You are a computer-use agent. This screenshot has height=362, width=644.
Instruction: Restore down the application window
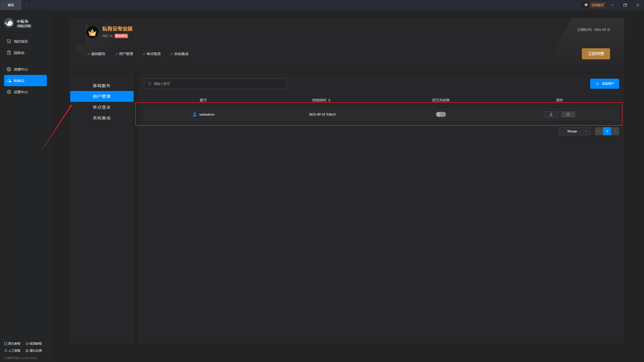pyautogui.click(x=625, y=5)
